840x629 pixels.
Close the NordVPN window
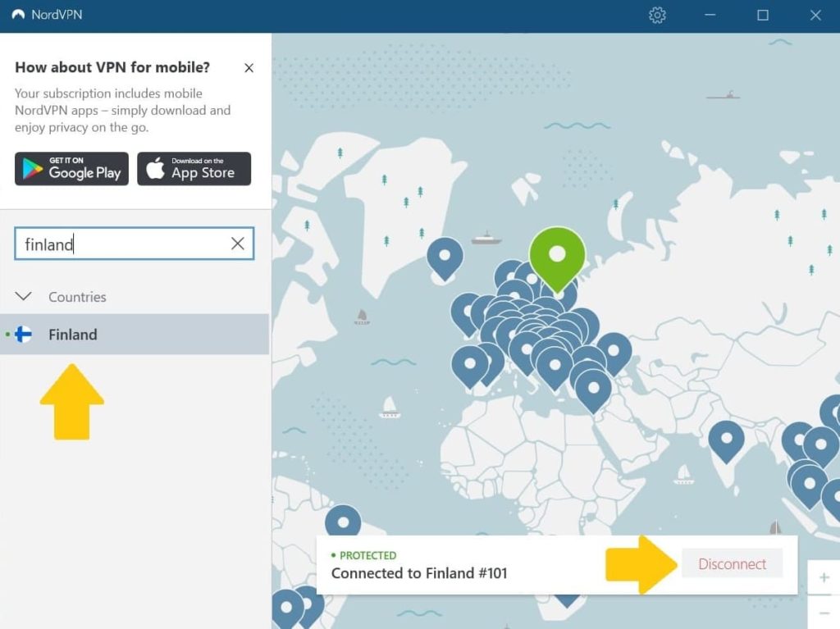pyautogui.click(x=815, y=15)
